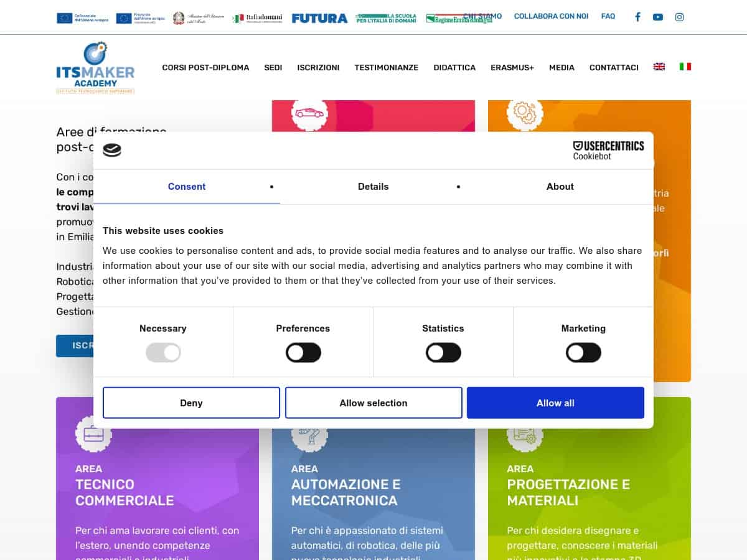Open the Iscrizioni menu item
The height and width of the screenshot is (560, 747).
[318, 67]
